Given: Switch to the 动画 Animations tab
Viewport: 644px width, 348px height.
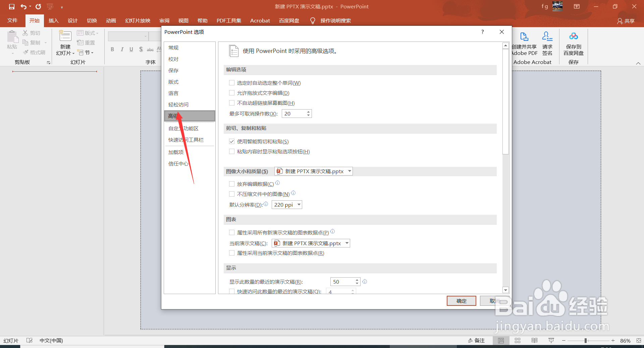Looking at the screenshot, I should point(111,20).
